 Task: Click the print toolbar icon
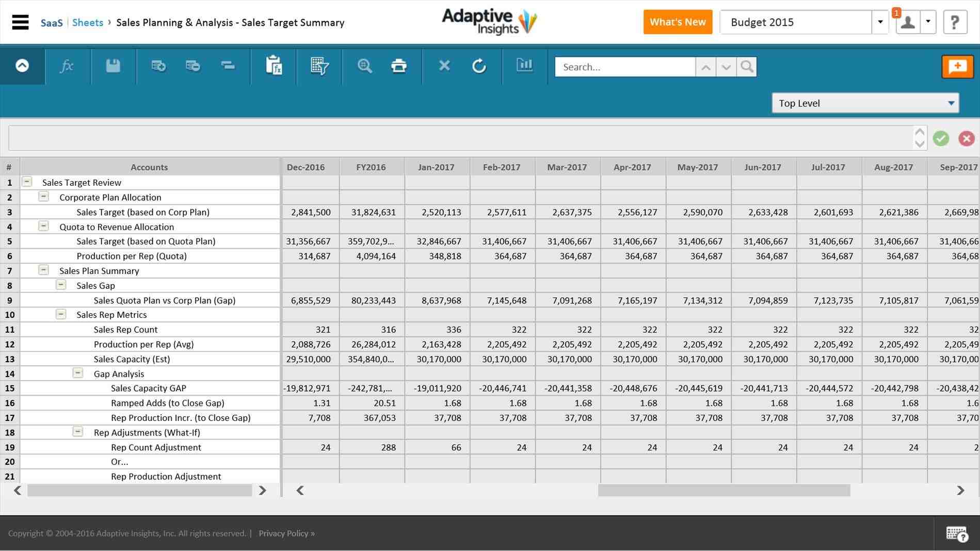399,66
